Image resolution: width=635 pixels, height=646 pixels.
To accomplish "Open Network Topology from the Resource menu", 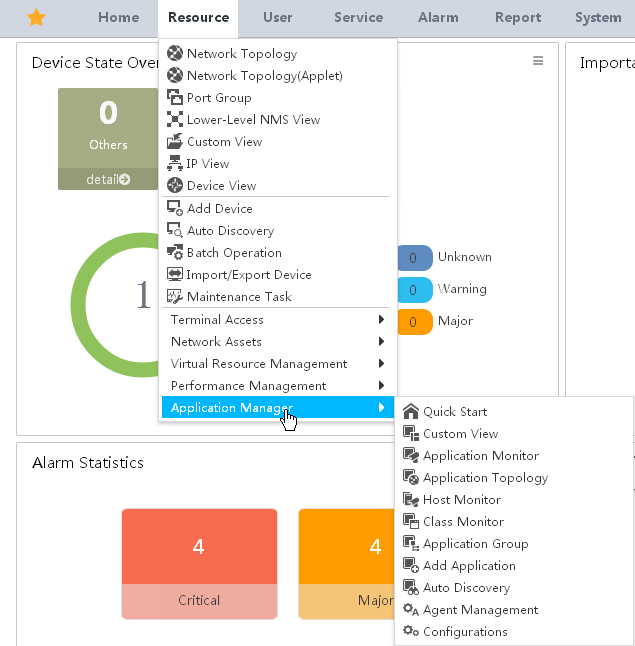I will pos(242,54).
